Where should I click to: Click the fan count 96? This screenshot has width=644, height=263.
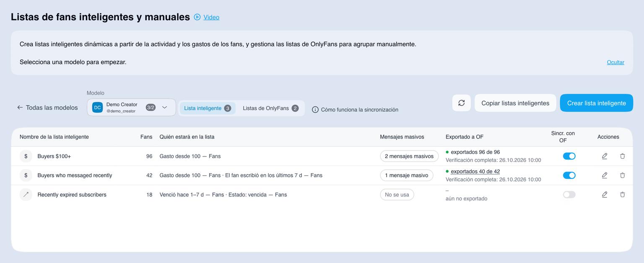pos(149,156)
